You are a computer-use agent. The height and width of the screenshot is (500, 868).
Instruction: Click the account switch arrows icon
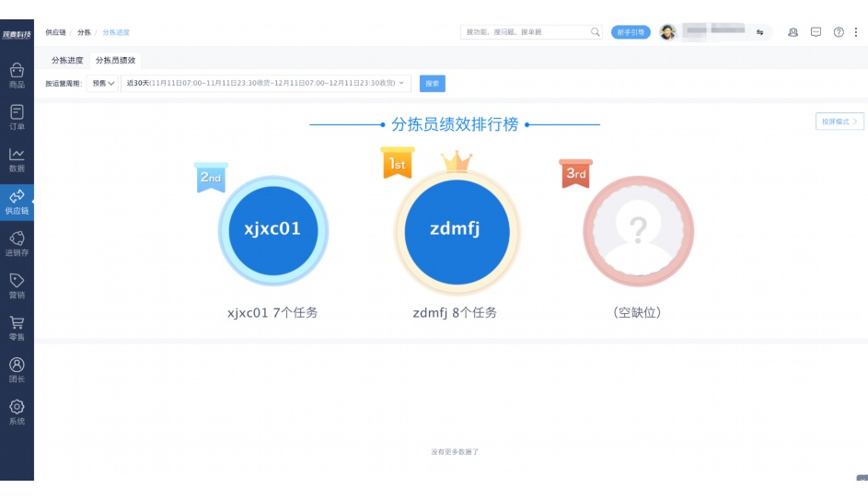click(x=760, y=32)
